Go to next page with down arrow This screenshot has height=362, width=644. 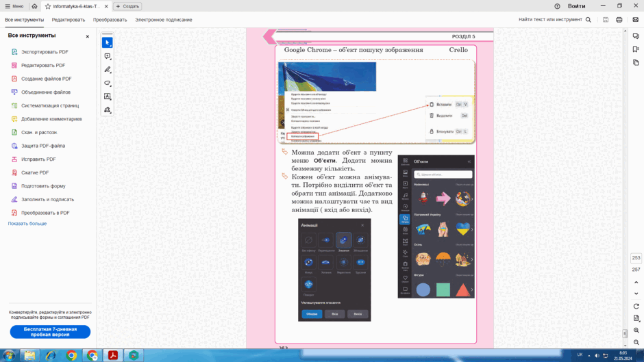tap(636, 294)
